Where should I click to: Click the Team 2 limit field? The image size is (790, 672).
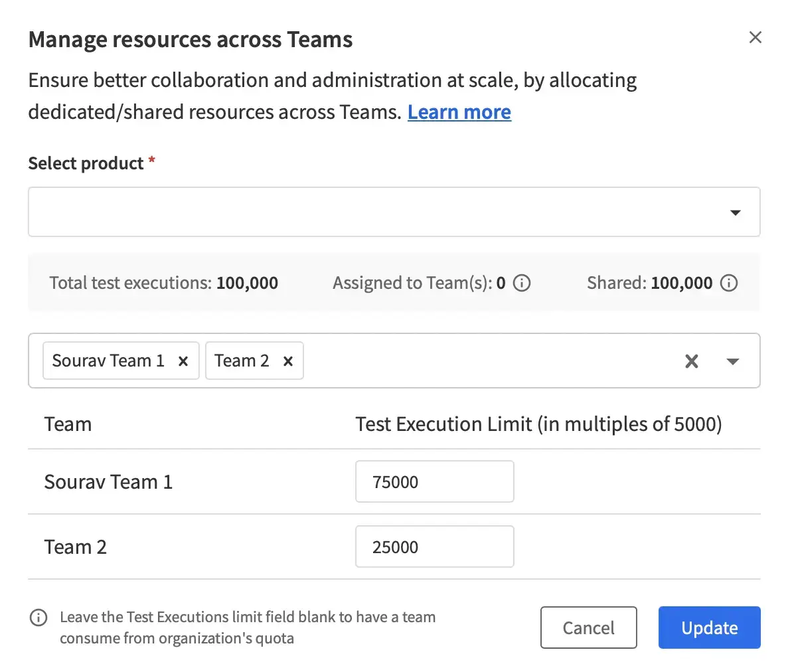coord(434,547)
